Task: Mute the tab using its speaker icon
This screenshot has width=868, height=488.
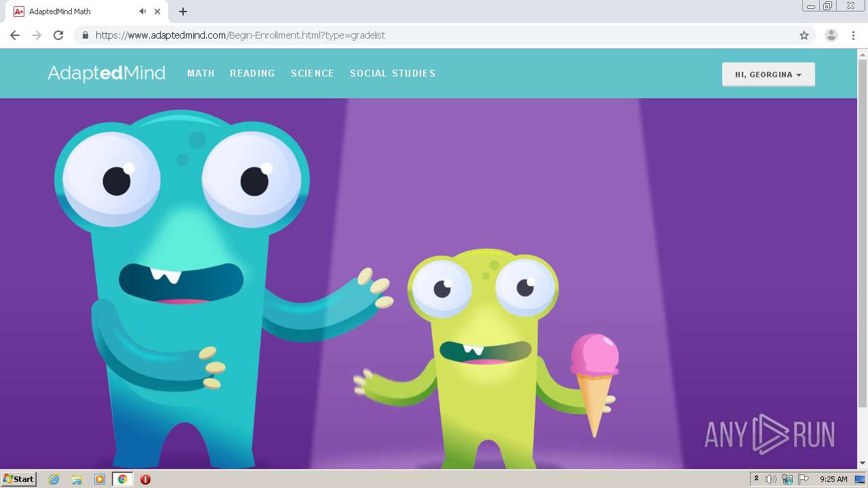Action: click(x=142, y=12)
